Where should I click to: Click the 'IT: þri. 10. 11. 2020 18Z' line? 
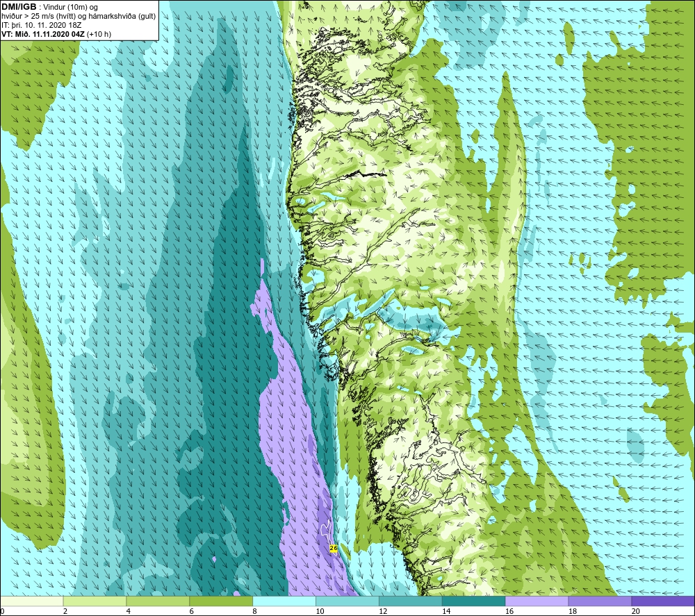coord(41,25)
